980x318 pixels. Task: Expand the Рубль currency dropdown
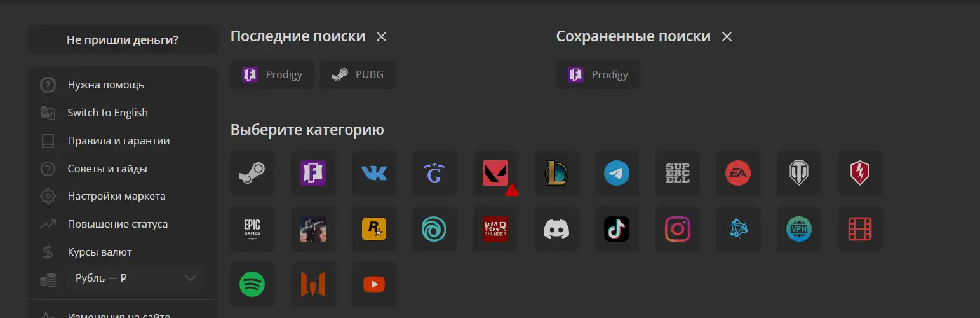point(135,278)
